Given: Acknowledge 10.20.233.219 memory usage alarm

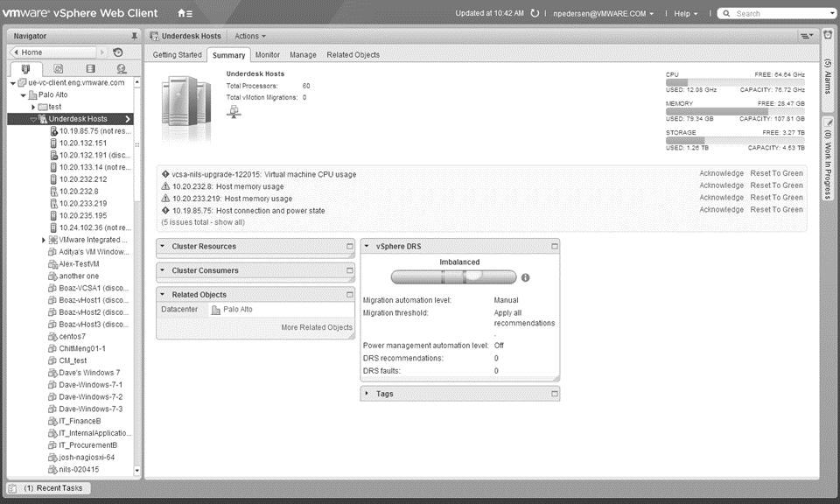Looking at the screenshot, I should click(x=721, y=198).
